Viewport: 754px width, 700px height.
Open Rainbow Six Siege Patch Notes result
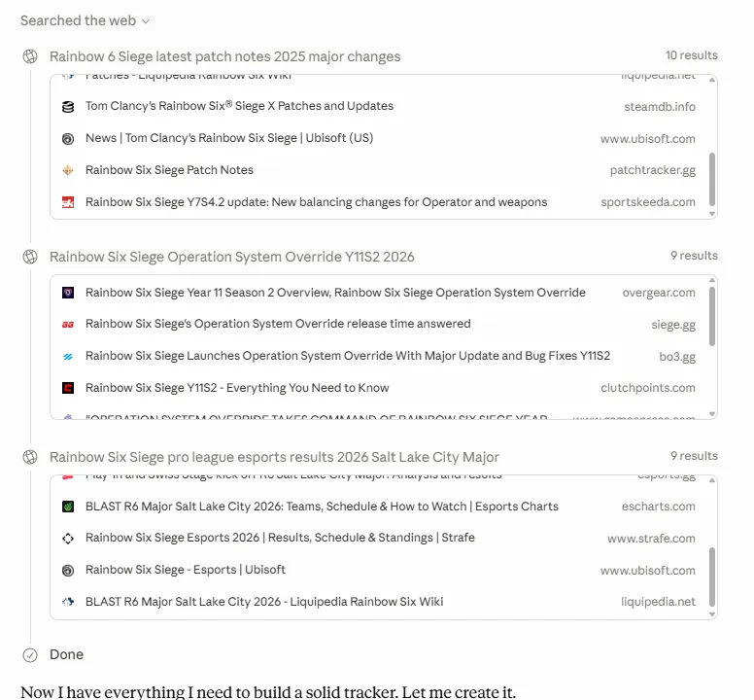click(169, 170)
